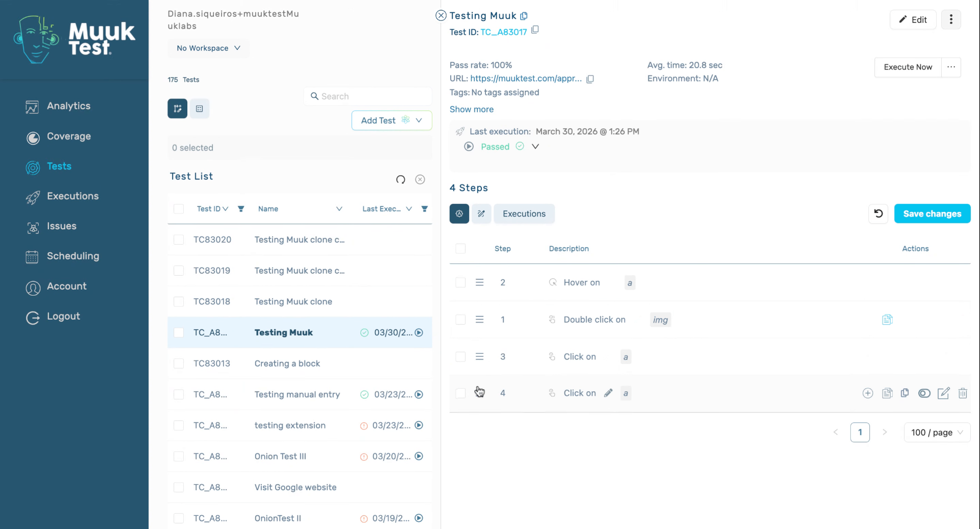Expand the Passed execution details chevron

[x=535, y=147]
